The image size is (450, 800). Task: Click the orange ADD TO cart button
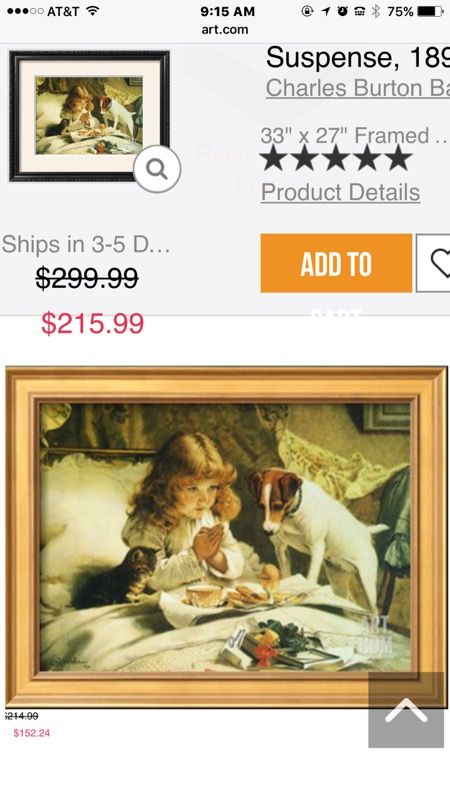click(x=336, y=263)
